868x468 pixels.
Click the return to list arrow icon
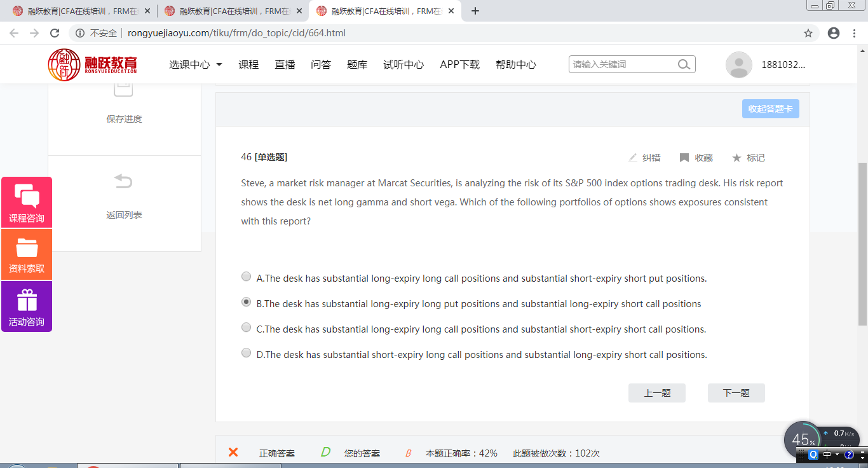(123, 182)
